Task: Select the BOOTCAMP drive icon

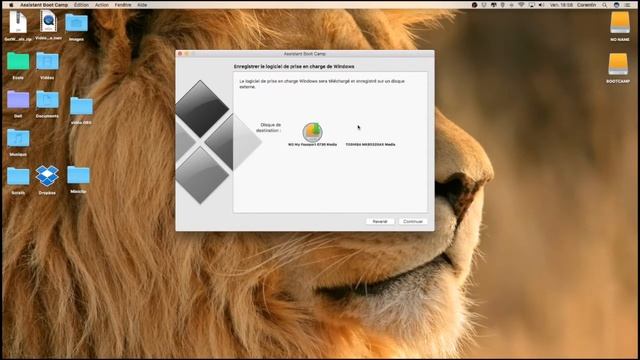Action: click(618, 64)
